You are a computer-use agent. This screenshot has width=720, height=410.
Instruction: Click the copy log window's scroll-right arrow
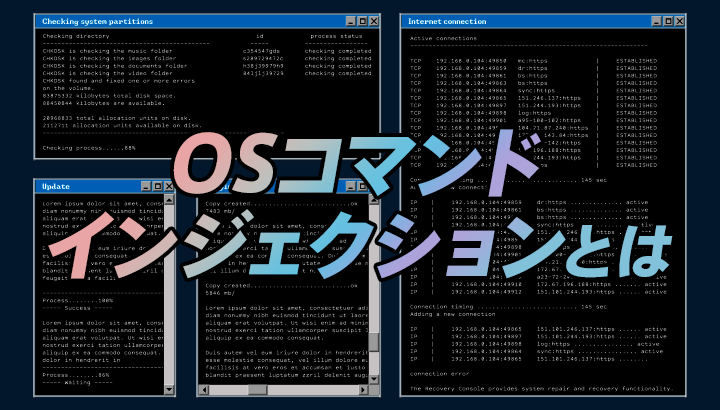[x=363, y=390]
